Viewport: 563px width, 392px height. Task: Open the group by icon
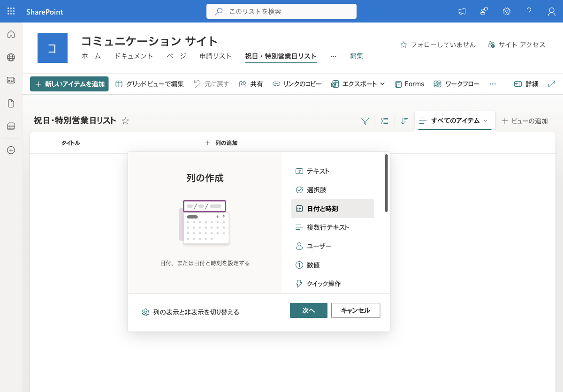click(385, 121)
